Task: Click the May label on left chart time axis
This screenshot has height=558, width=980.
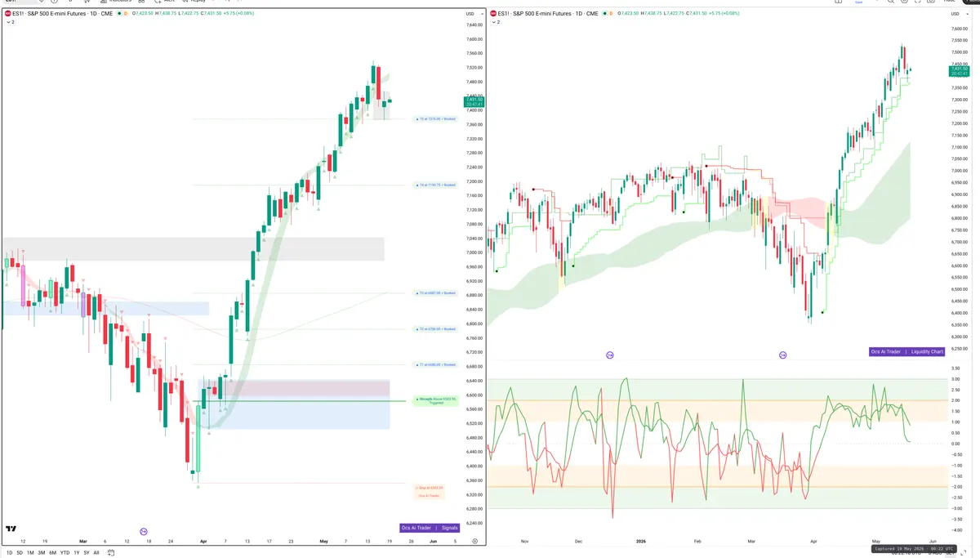Action: [x=323, y=541]
